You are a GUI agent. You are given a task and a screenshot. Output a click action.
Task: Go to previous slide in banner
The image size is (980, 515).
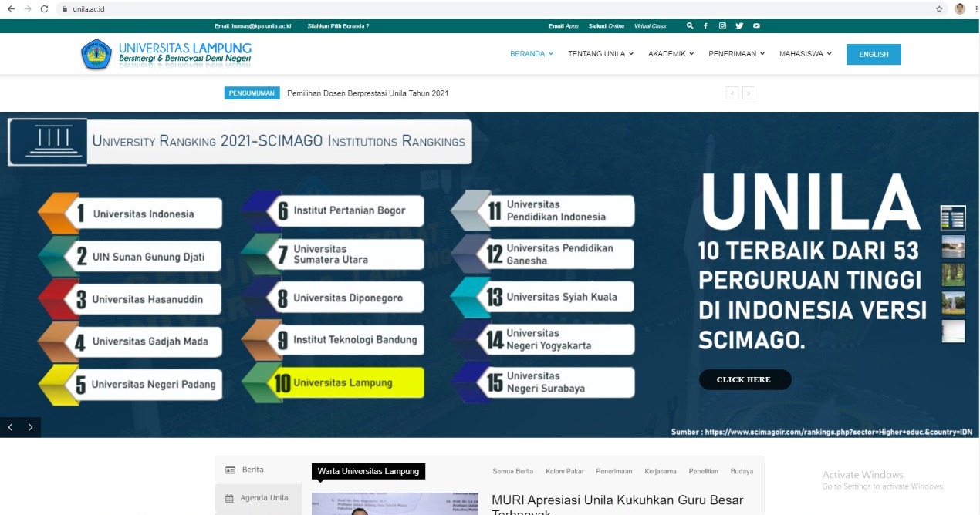coord(11,427)
